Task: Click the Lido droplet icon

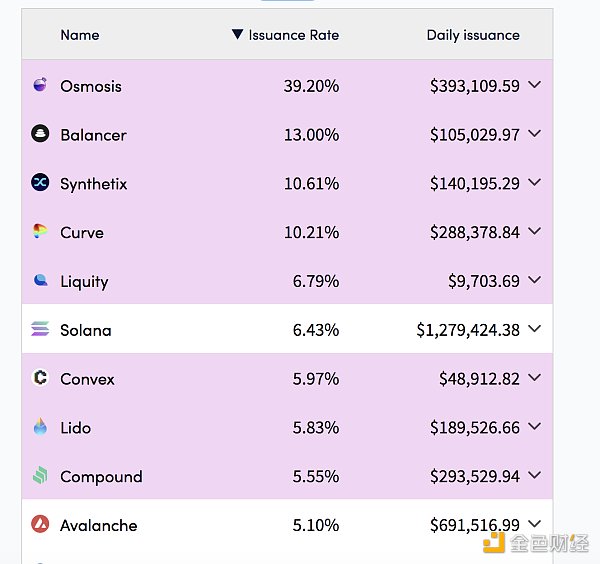Action: [x=40, y=427]
